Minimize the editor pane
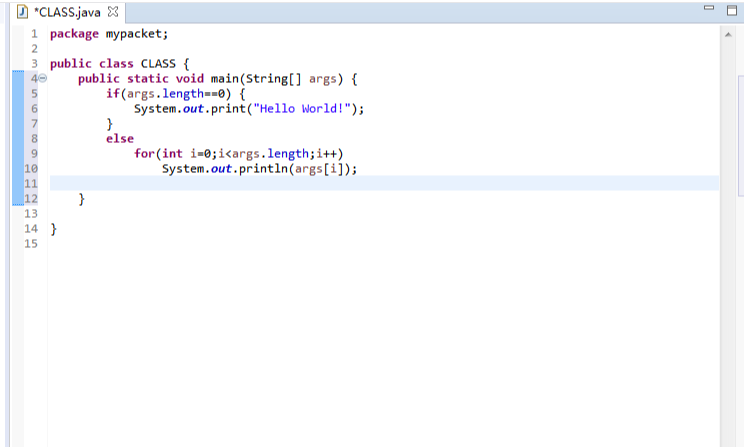Image resolution: width=744 pixels, height=447 pixels. (709, 8)
